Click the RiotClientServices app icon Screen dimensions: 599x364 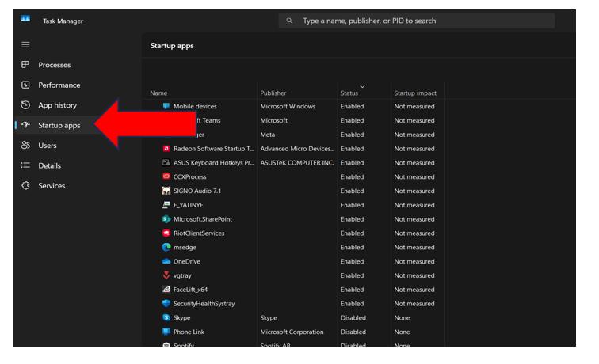click(x=166, y=233)
